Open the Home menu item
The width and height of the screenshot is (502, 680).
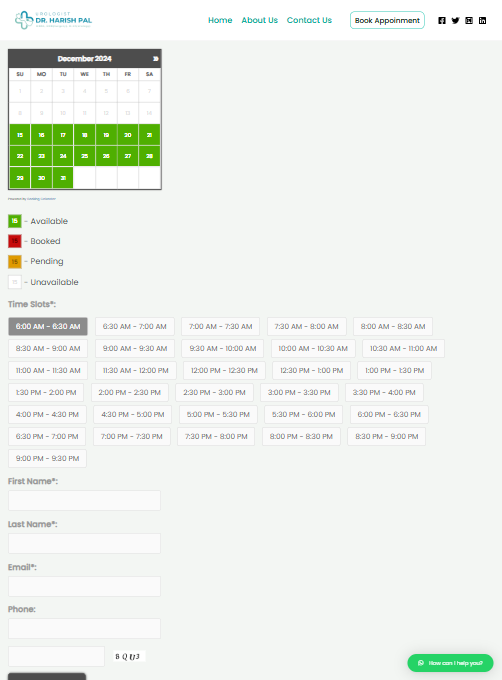(220, 20)
